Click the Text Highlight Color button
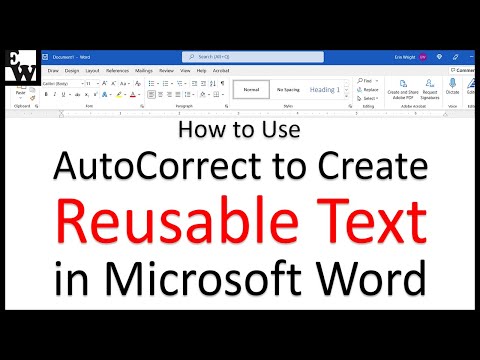 [119, 95]
